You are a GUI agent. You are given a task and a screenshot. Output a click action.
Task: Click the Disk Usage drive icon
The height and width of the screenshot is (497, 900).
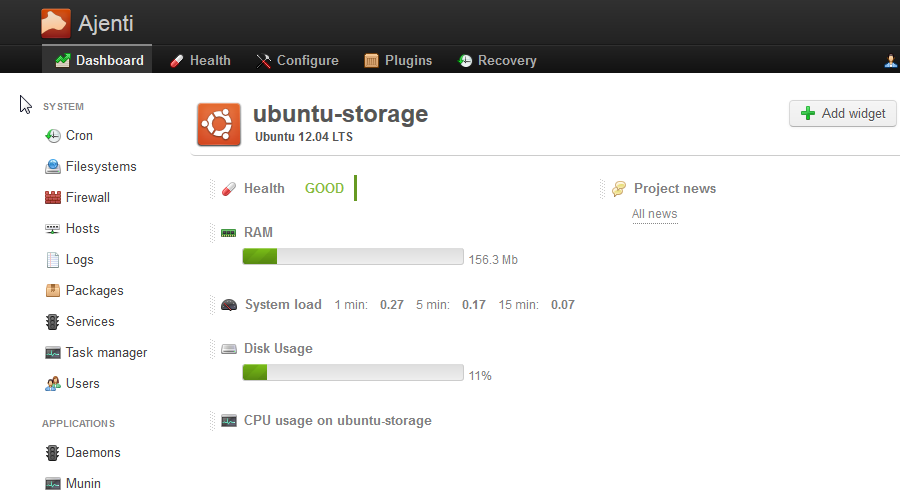(229, 349)
